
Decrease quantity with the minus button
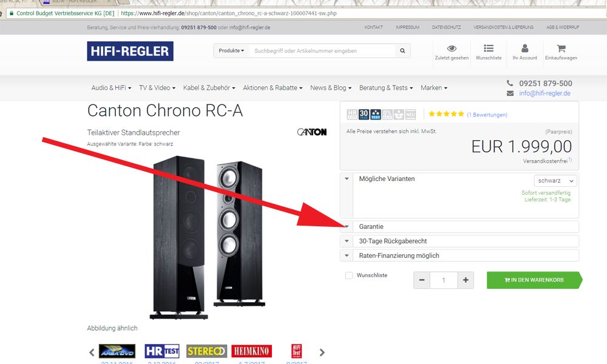[422, 280]
